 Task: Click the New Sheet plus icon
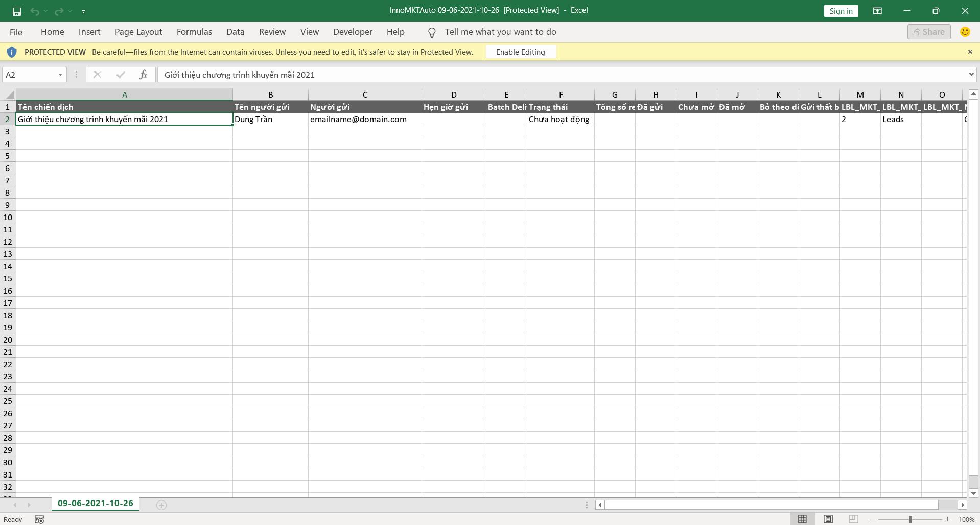(x=161, y=505)
